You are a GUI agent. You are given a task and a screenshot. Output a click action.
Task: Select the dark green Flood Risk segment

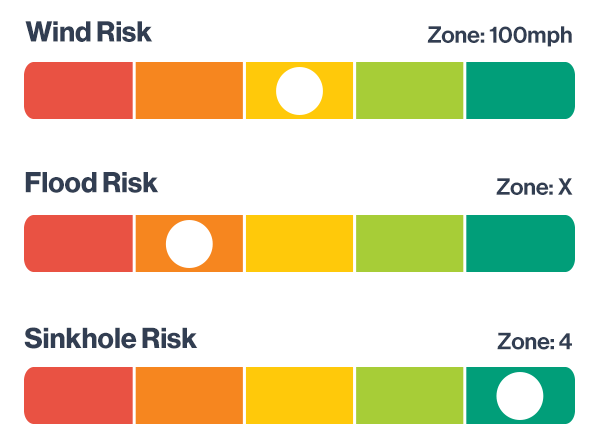point(520,244)
